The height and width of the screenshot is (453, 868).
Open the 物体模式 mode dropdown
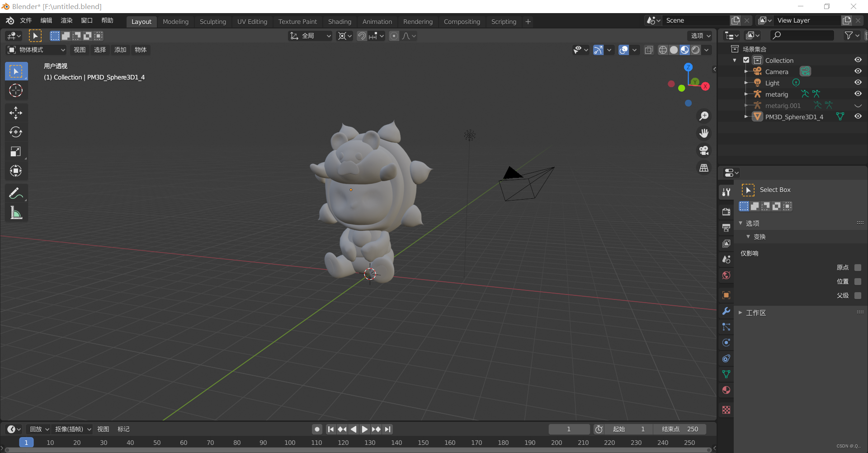tap(36, 50)
